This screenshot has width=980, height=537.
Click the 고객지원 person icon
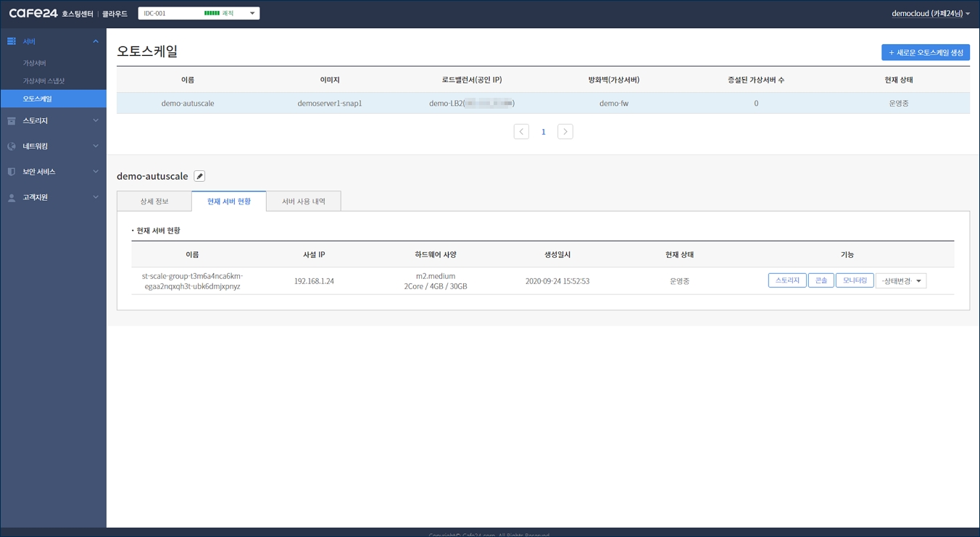coord(12,197)
